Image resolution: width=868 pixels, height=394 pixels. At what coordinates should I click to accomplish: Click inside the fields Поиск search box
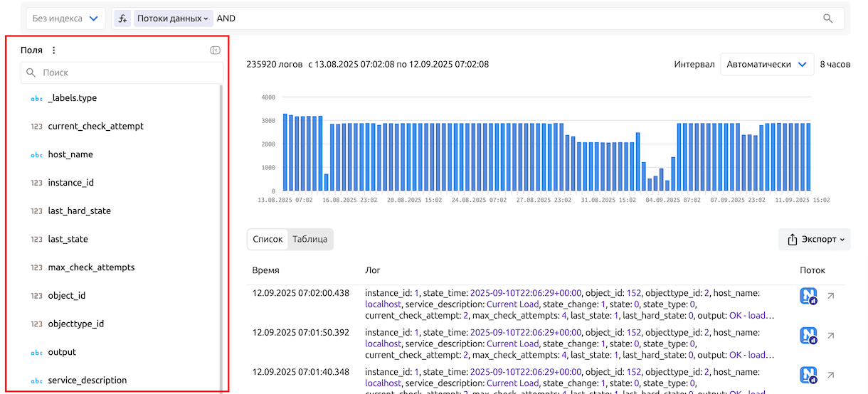pos(128,73)
